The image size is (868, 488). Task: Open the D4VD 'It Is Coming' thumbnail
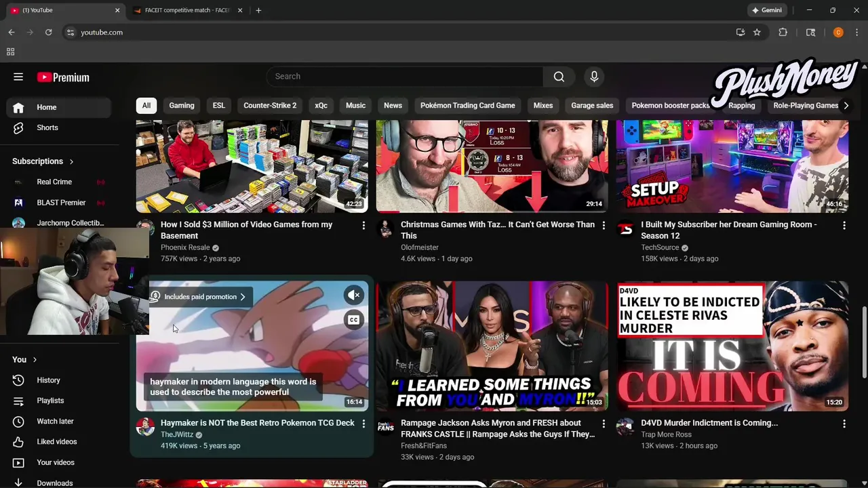point(732,346)
